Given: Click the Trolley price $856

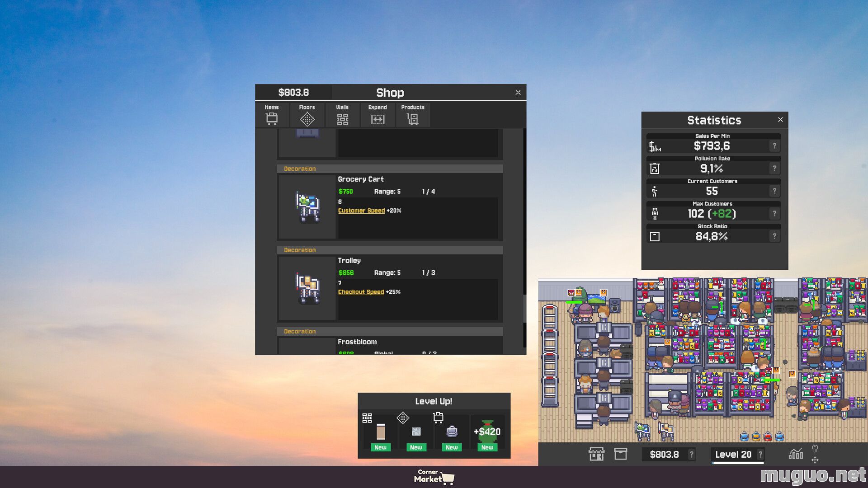Looking at the screenshot, I should pyautogui.click(x=346, y=273).
